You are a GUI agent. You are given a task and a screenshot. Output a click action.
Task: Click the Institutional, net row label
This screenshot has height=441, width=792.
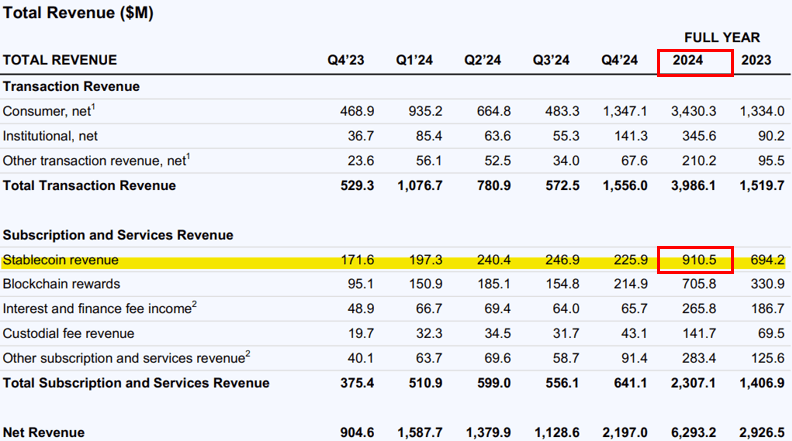(x=51, y=135)
